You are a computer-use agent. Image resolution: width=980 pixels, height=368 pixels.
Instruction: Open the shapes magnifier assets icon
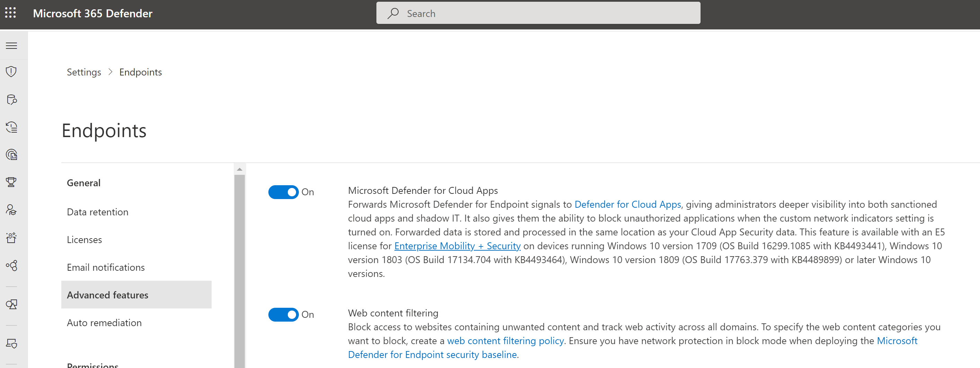point(11,305)
